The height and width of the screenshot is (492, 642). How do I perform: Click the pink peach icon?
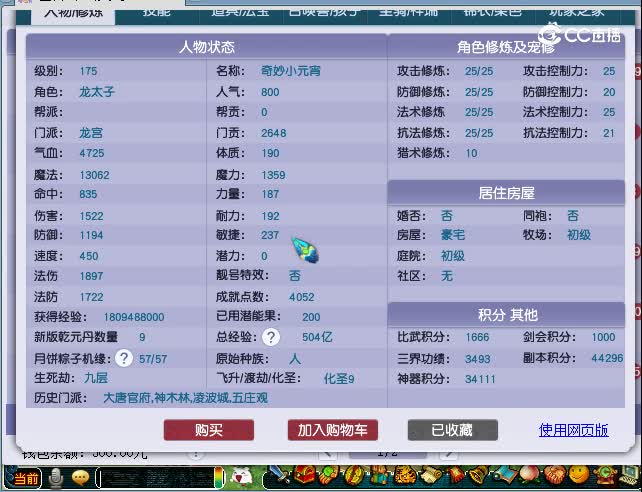point(528,475)
